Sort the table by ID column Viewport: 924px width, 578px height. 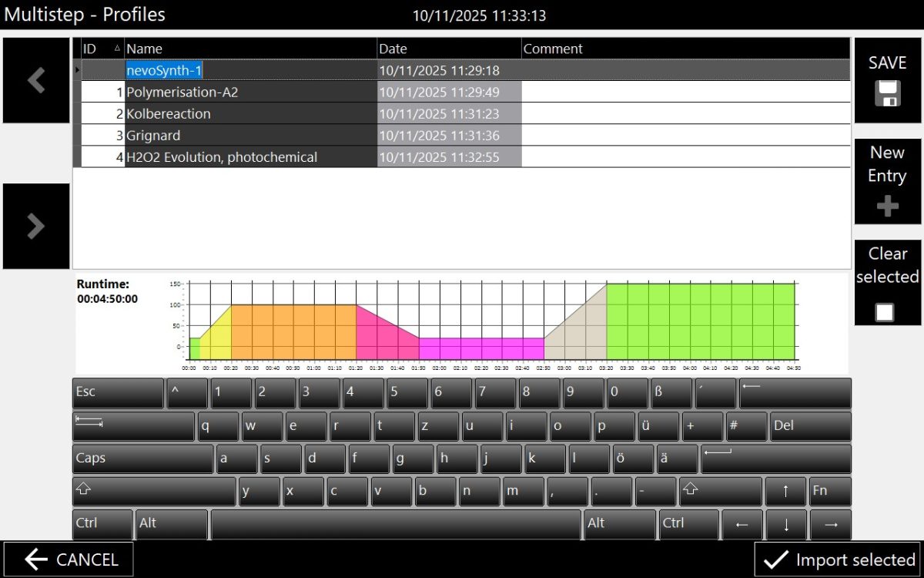pos(102,49)
